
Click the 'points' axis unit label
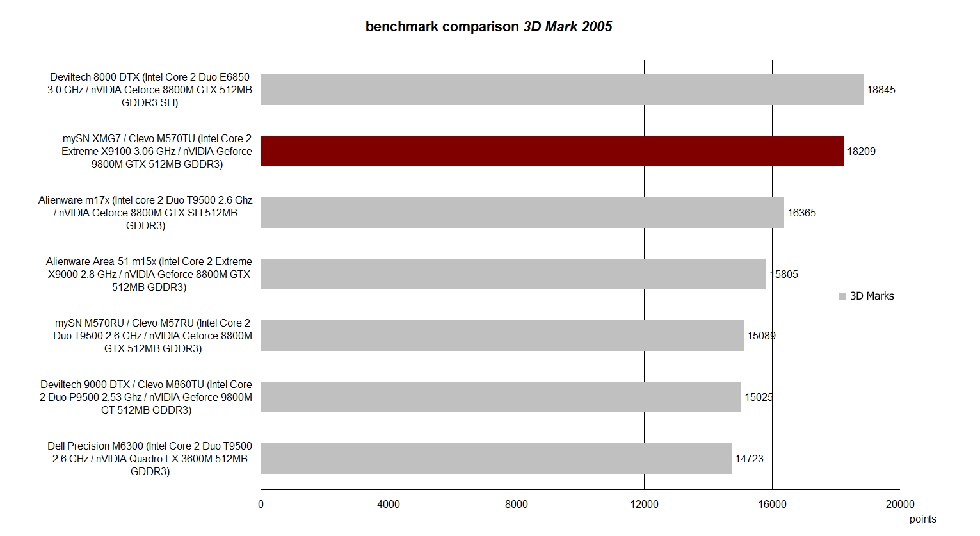click(922, 519)
